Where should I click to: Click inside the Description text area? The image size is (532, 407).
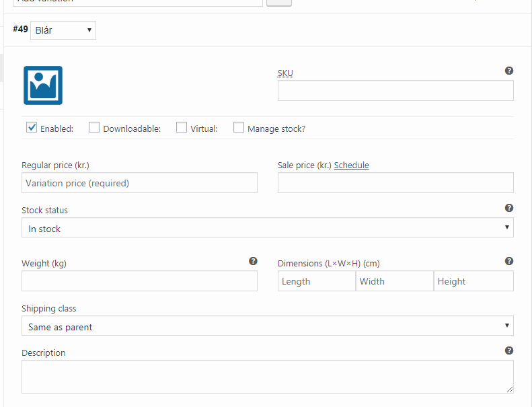click(267, 376)
